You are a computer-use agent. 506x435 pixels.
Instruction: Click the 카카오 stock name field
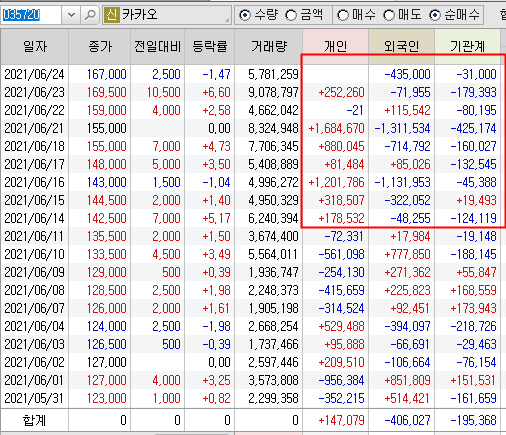click(167, 15)
